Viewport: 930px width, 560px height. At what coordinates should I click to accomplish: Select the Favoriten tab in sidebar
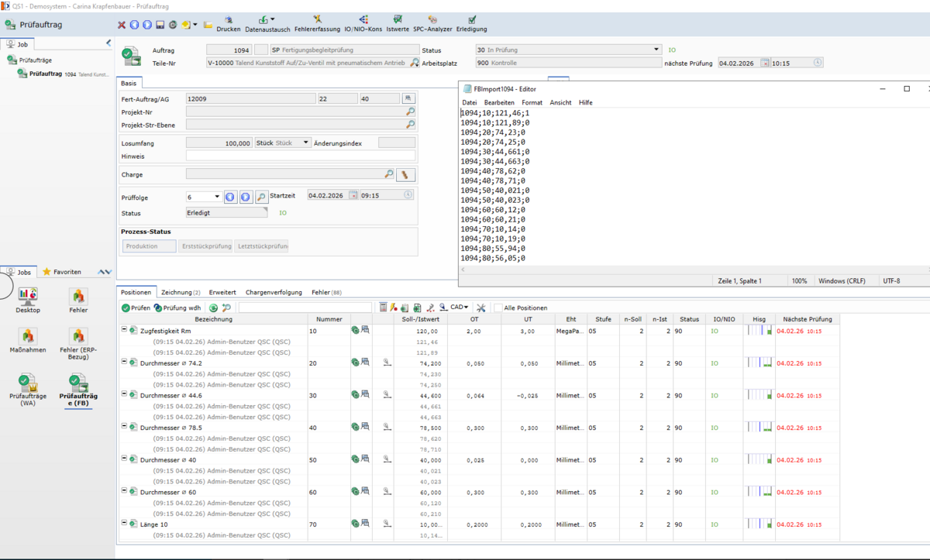pos(61,272)
